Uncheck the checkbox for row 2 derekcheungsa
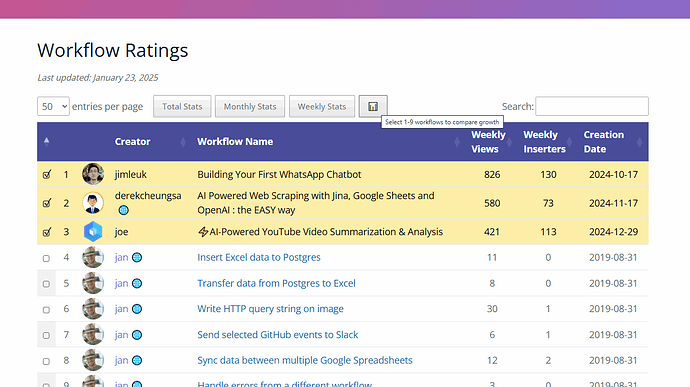The image size is (690, 387). coord(47,203)
